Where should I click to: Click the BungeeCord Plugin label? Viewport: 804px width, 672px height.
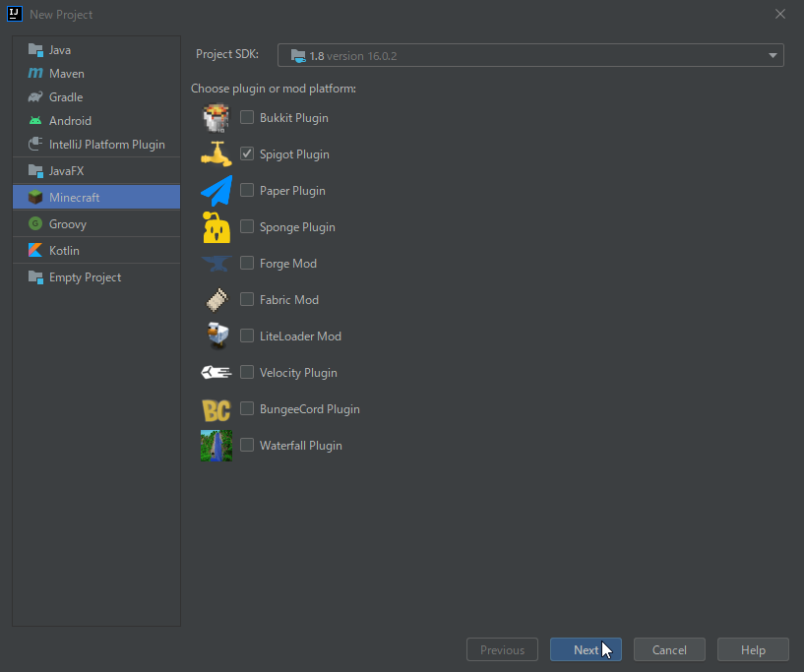(x=310, y=409)
